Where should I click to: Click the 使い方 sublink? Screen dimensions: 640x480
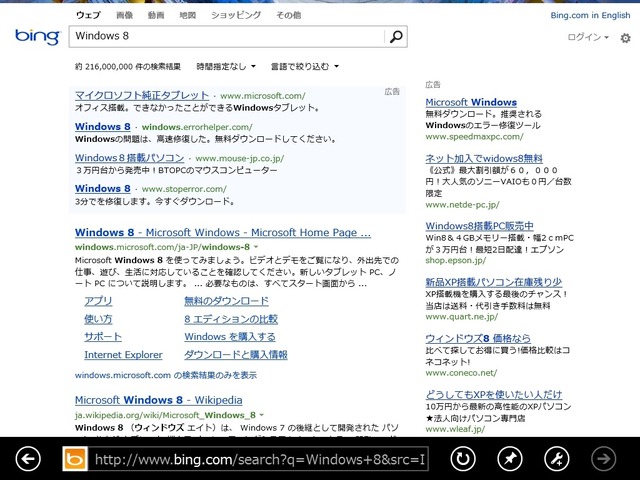(98, 319)
